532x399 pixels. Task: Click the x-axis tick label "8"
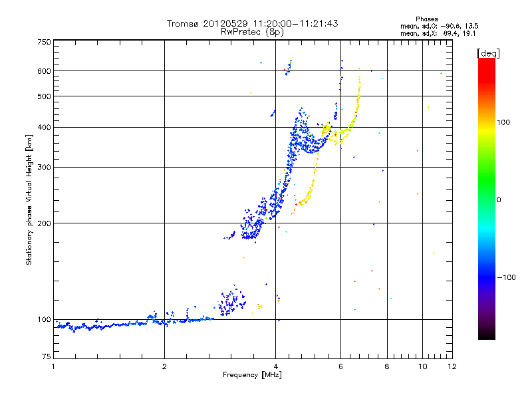[x=387, y=367]
